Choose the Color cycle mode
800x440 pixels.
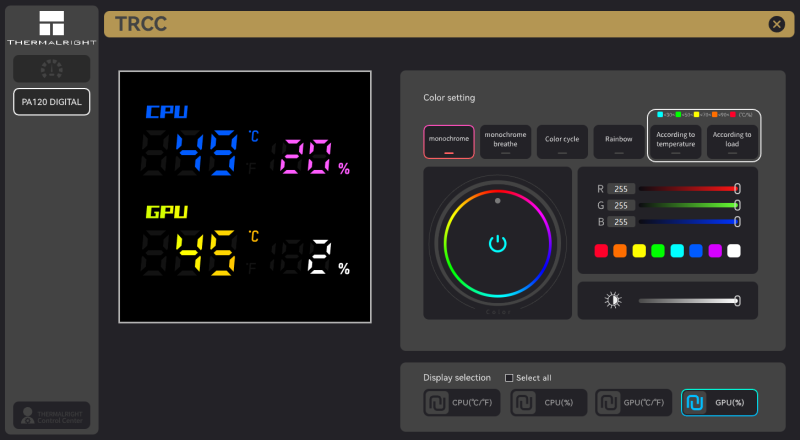(562, 142)
